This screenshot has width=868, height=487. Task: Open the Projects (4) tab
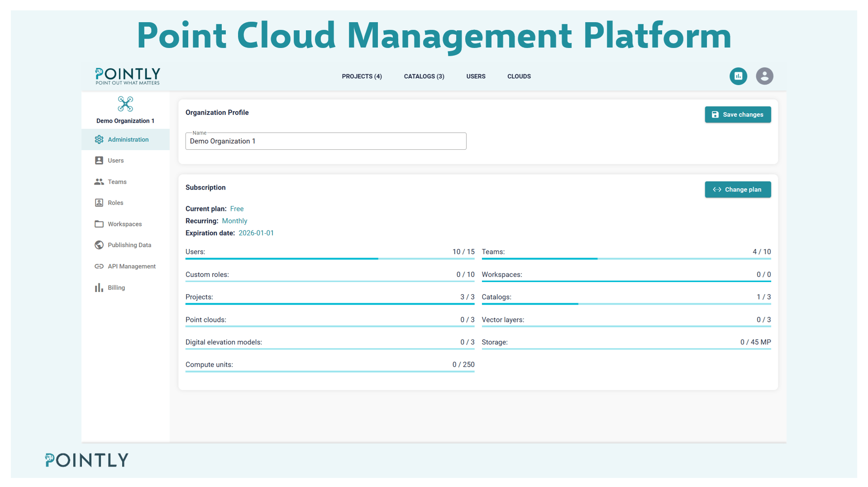[x=362, y=76]
